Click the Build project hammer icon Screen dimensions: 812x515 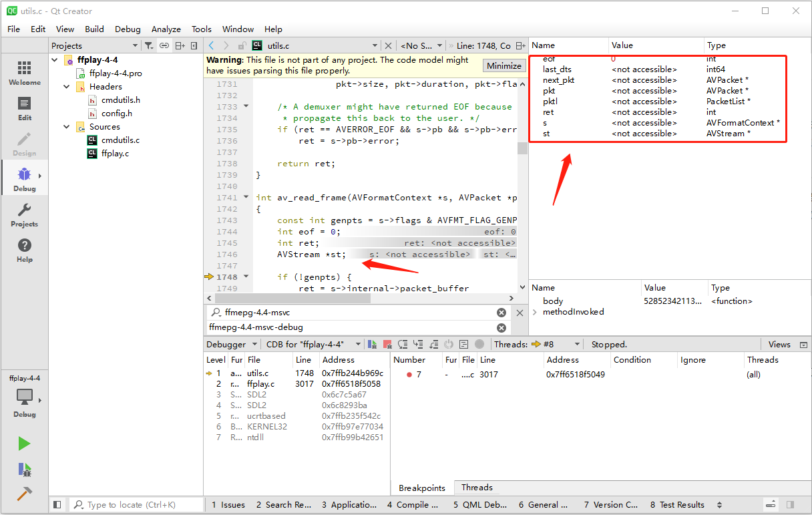[x=24, y=494]
